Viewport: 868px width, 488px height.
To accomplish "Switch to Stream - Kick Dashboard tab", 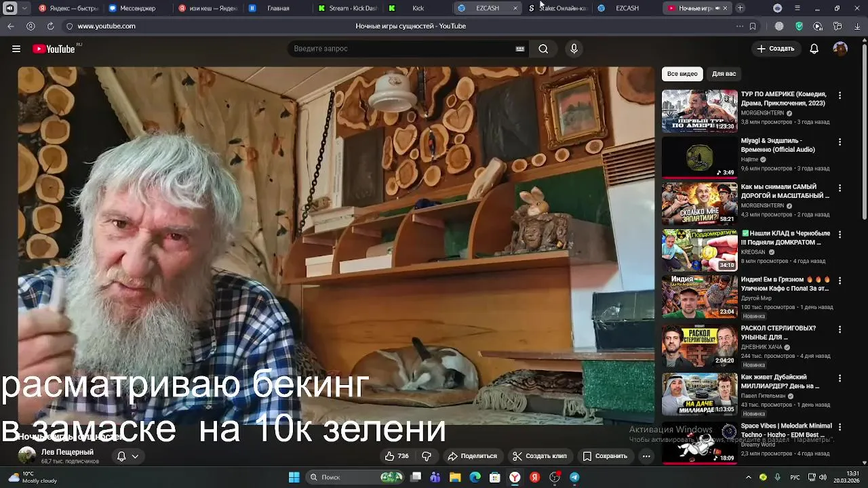I will point(349,8).
